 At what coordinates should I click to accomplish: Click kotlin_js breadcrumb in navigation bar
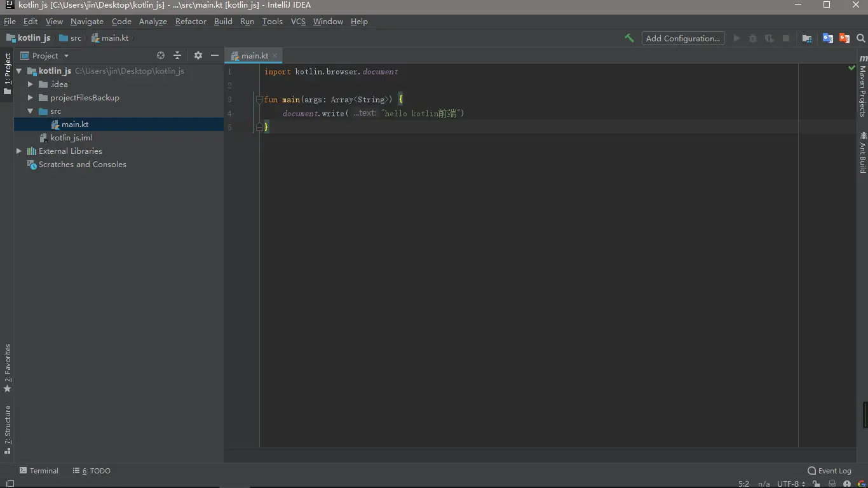[x=29, y=38]
